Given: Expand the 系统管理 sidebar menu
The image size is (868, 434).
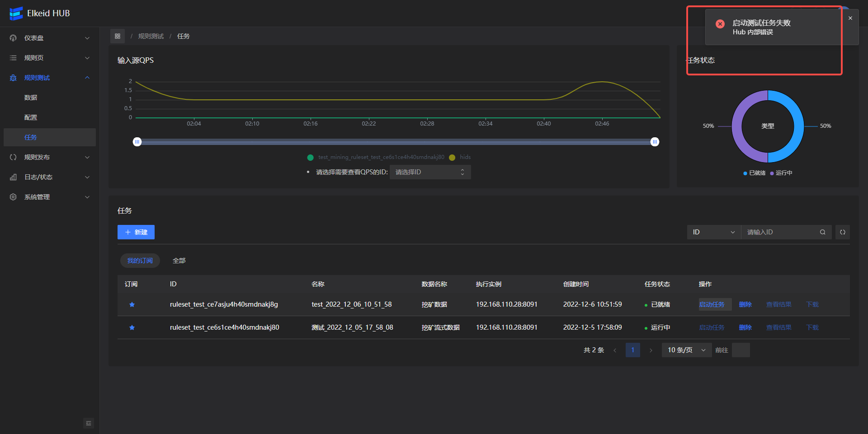Looking at the screenshot, I should click(x=50, y=197).
